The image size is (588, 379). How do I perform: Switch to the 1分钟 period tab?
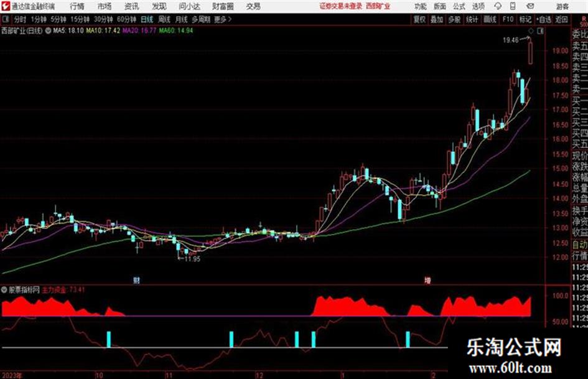(39, 19)
